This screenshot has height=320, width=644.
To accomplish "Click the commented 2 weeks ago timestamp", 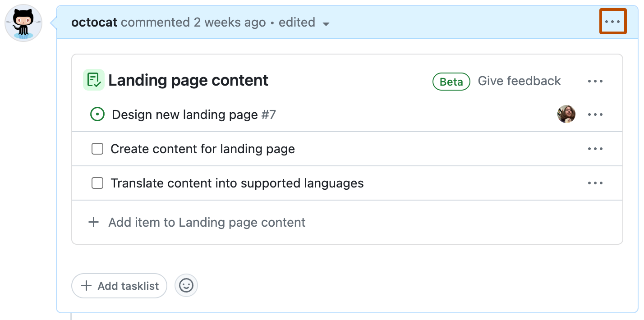I will click(x=193, y=23).
